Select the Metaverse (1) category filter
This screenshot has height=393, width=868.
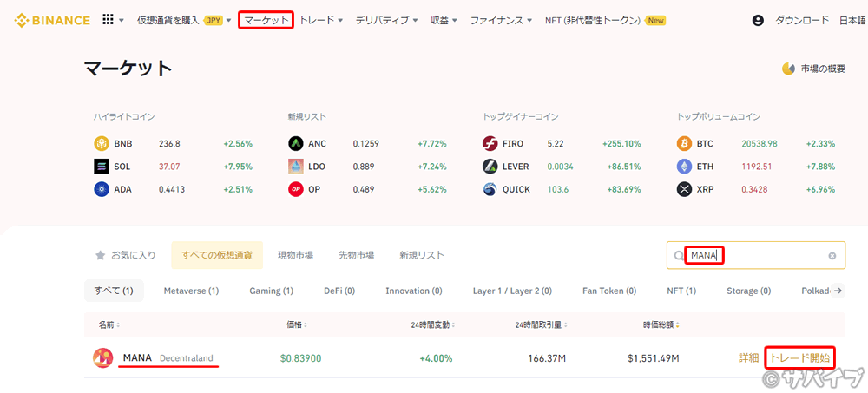192,291
